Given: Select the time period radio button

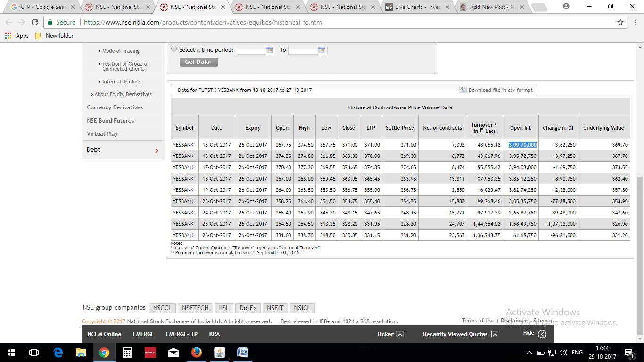Looking at the screenshot, I should (174, 49).
